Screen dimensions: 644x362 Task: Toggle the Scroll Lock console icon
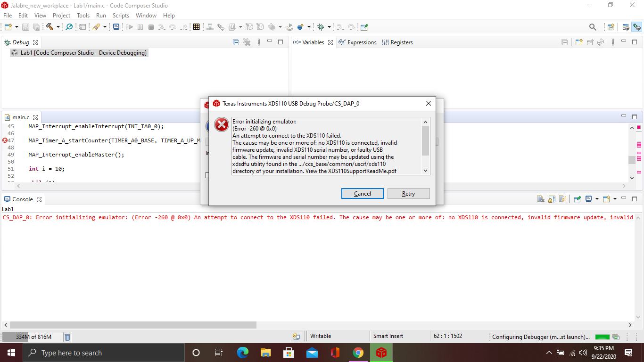pyautogui.click(x=552, y=199)
